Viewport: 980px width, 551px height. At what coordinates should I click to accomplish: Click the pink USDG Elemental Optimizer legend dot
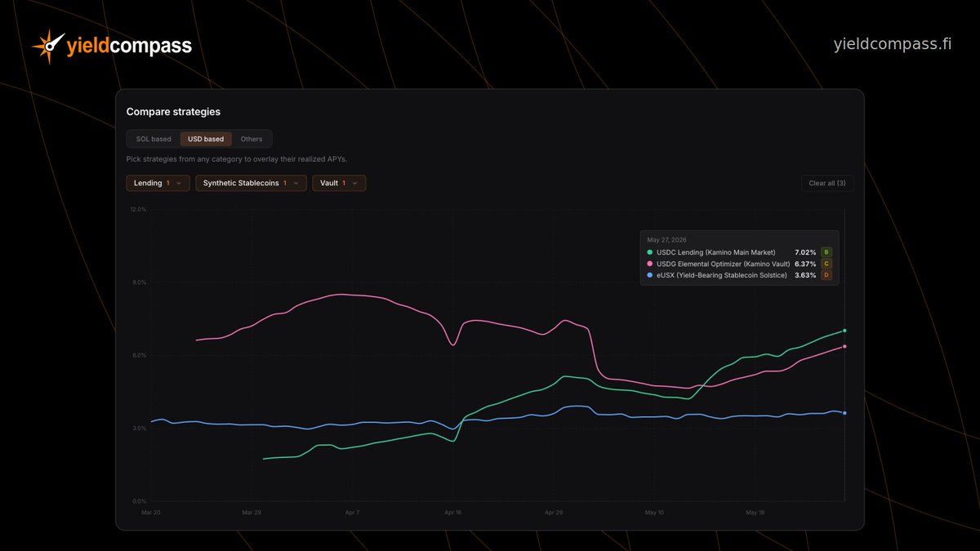pyautogui.click(x=650, y=264)
